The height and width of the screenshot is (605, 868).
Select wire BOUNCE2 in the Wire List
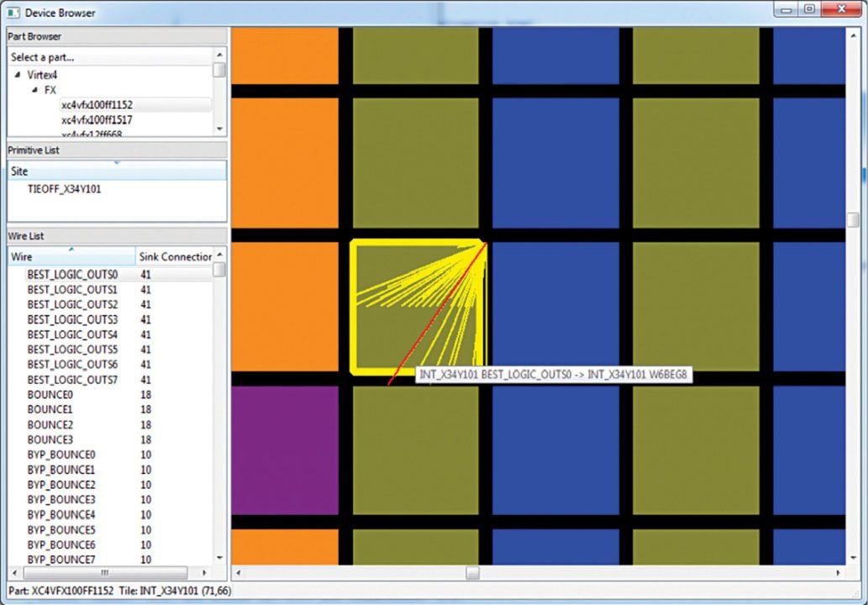(50, 424)
